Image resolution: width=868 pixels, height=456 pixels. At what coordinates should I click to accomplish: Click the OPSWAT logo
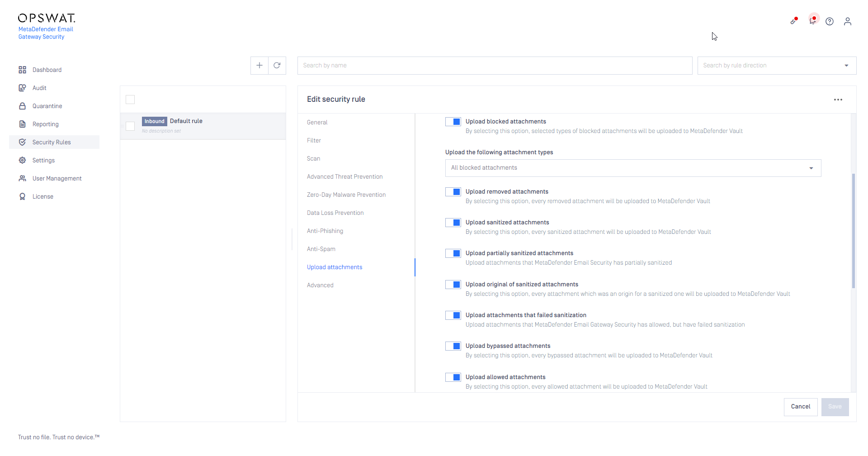point(47,18)
